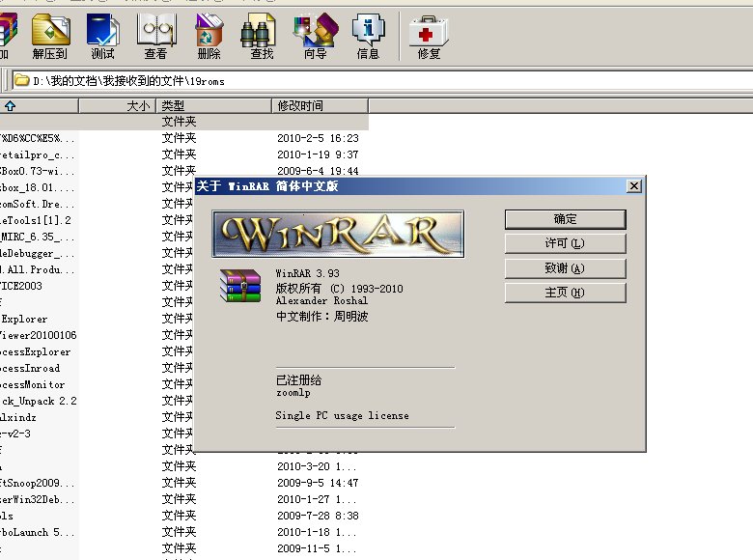Click the Find (查找) binoculars icon
Viewport: 753px width, 560px height.
tap(262, 36)
